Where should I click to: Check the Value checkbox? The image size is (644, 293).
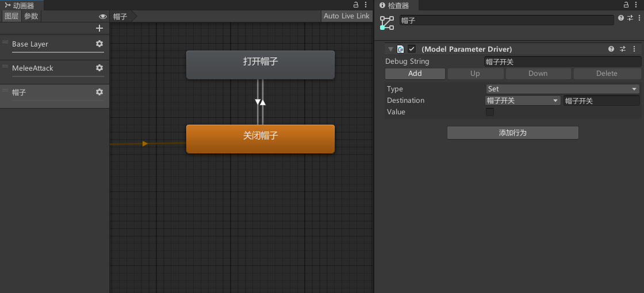coord(490,112)
